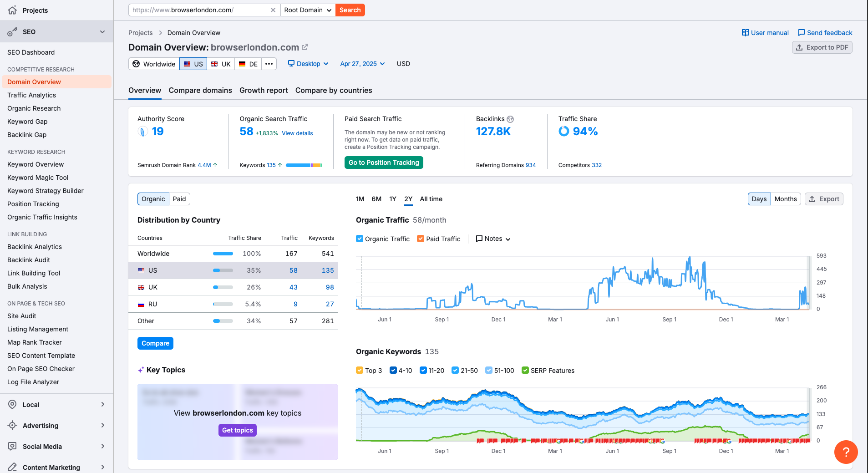The width and height of the screenshot is (868, 473).
Task: Click the Notes flag icon
Action: point(479,239)
